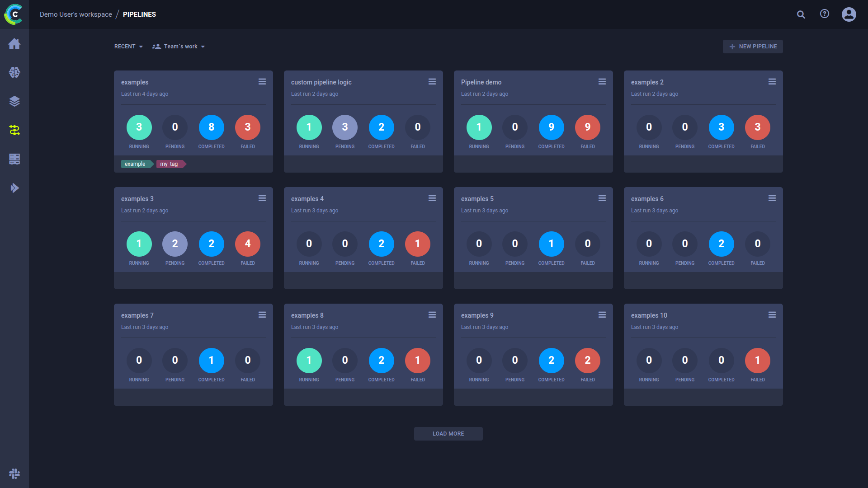Open the Dashboard home icon
The image size is (868, 488).
tap(14, 43)
